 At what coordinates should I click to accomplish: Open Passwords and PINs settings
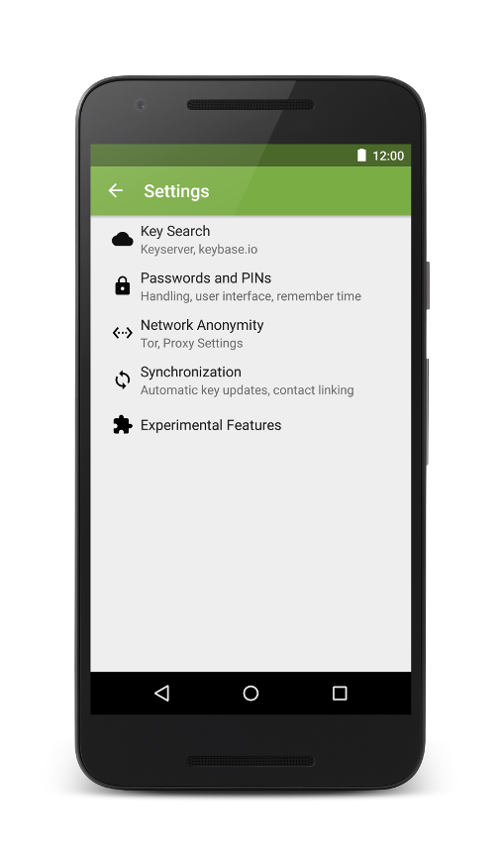(x=251, y=286)
